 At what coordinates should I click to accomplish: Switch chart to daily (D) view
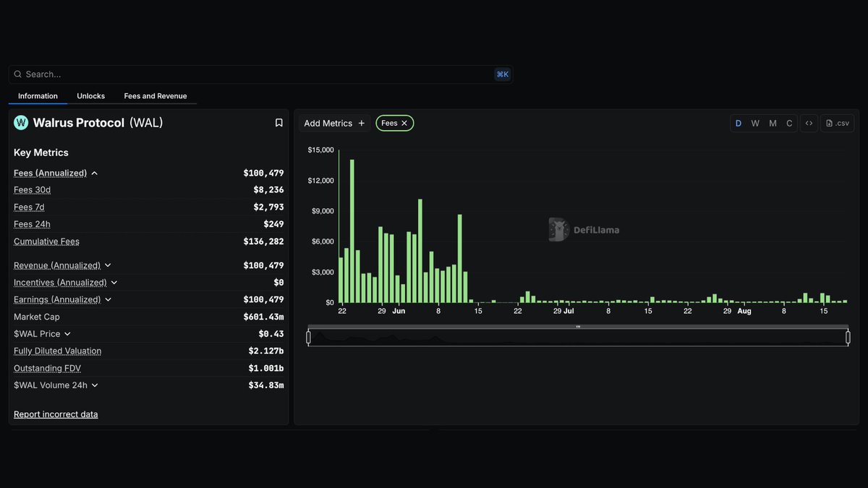click(739, 124)
